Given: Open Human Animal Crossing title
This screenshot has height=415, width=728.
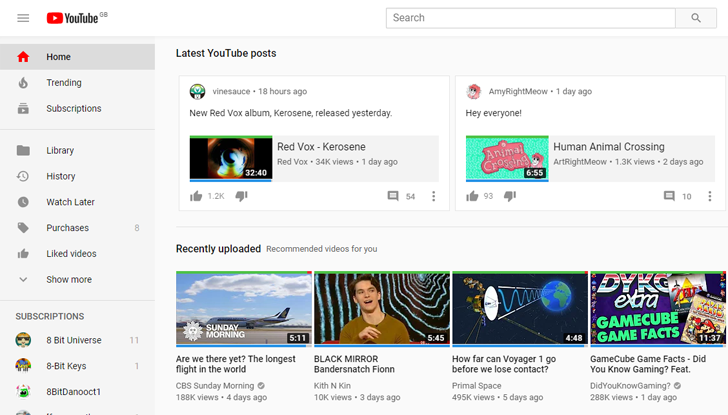Looking at the screenshot, I should pos(609,147).
